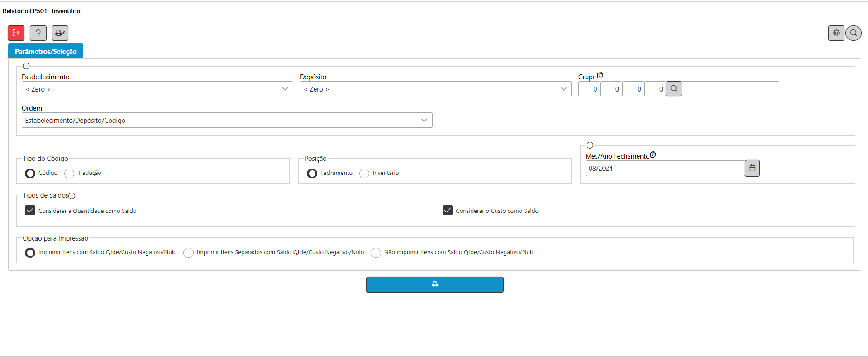The height and width of the screenshot is (357, 868).
Task: Click the Mês/Ano Fechamento date field
Action: (x=664, y=169)
